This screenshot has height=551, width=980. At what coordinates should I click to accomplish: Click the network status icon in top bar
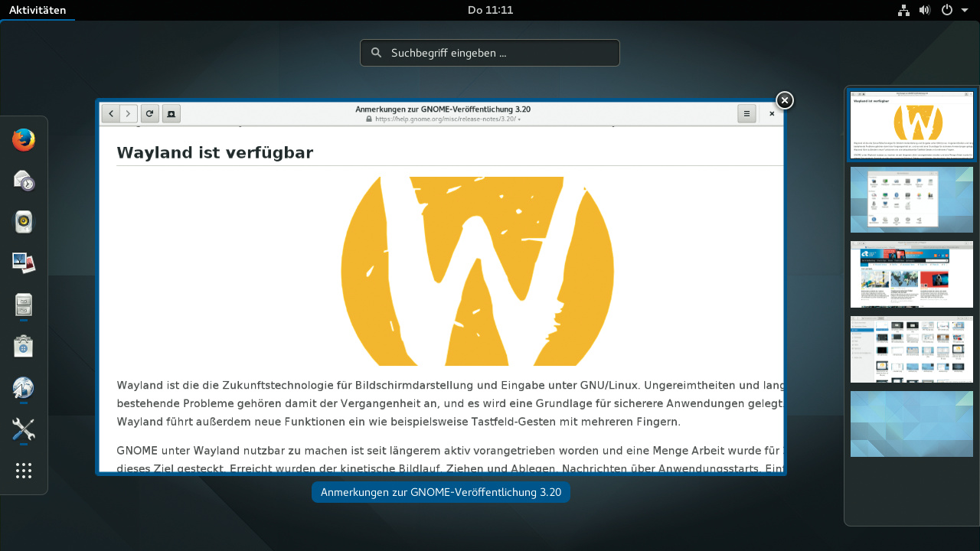click(903, 10)
